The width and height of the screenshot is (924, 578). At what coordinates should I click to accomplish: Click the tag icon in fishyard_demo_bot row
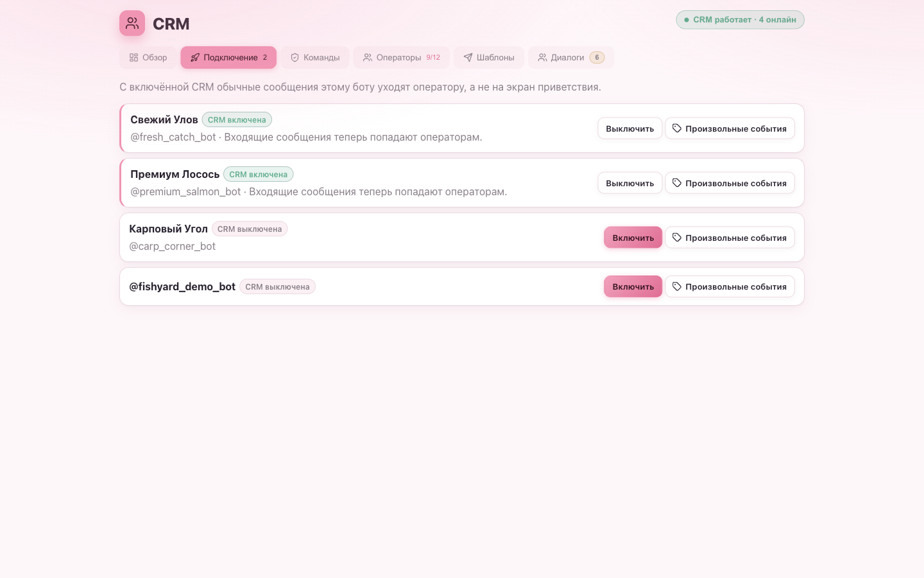point(677,286)
